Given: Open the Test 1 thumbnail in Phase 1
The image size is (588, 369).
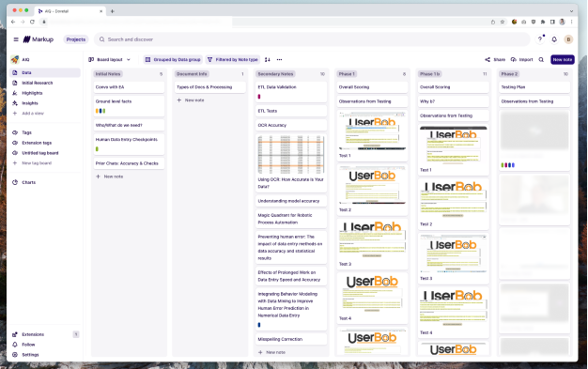Looking at the screenshot, I should tap(372, 131).
